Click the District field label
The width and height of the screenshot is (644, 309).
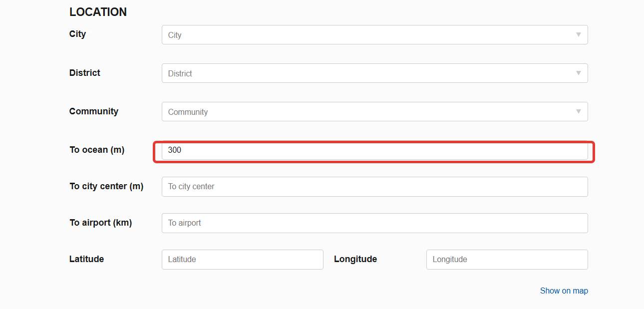pos(84,73)
